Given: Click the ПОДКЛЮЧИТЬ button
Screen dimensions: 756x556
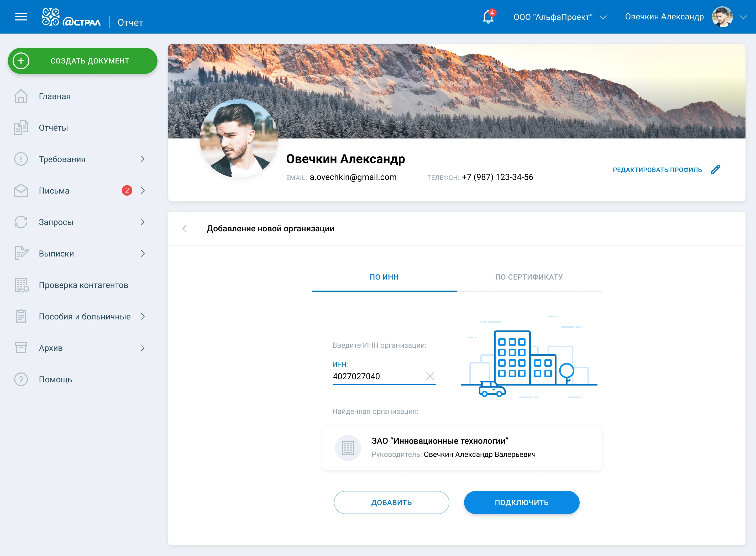Looking at the screenshot, I should pyautogui.click(x=522, y=502).
